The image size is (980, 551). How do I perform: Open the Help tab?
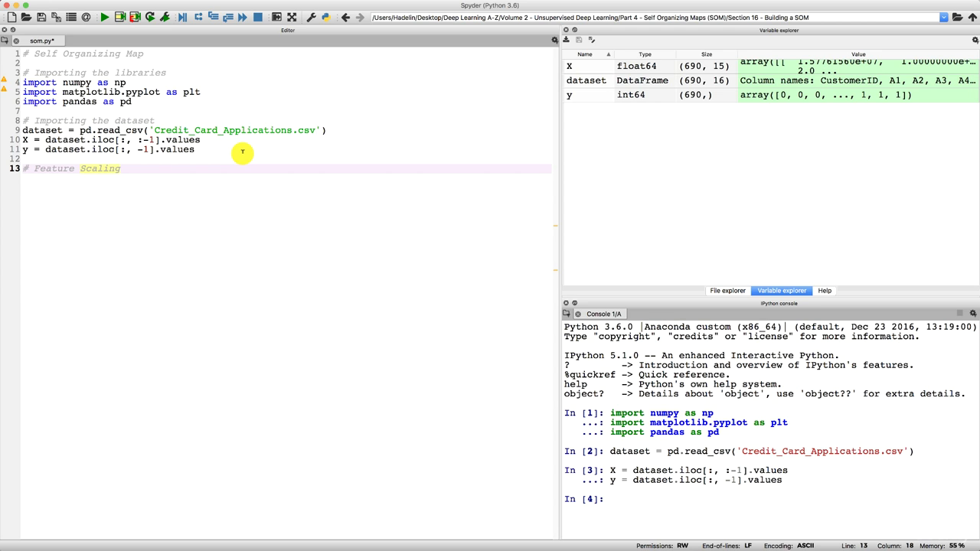coord(825,291)
